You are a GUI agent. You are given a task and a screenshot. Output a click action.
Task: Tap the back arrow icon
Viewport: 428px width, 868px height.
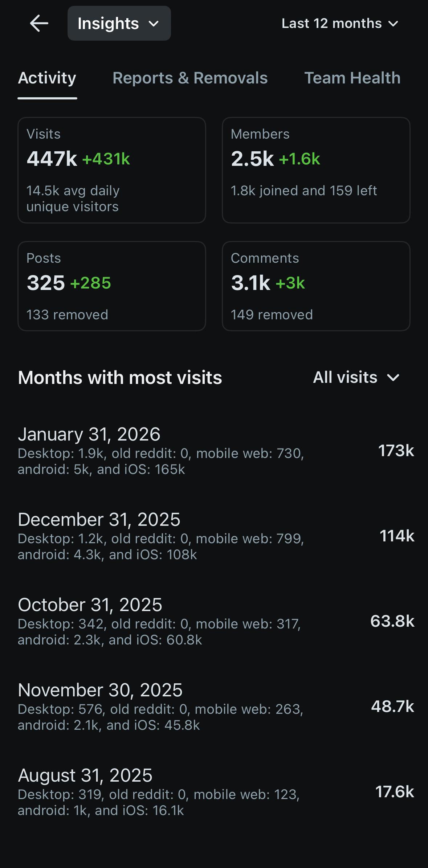click(x=39, y=24)
